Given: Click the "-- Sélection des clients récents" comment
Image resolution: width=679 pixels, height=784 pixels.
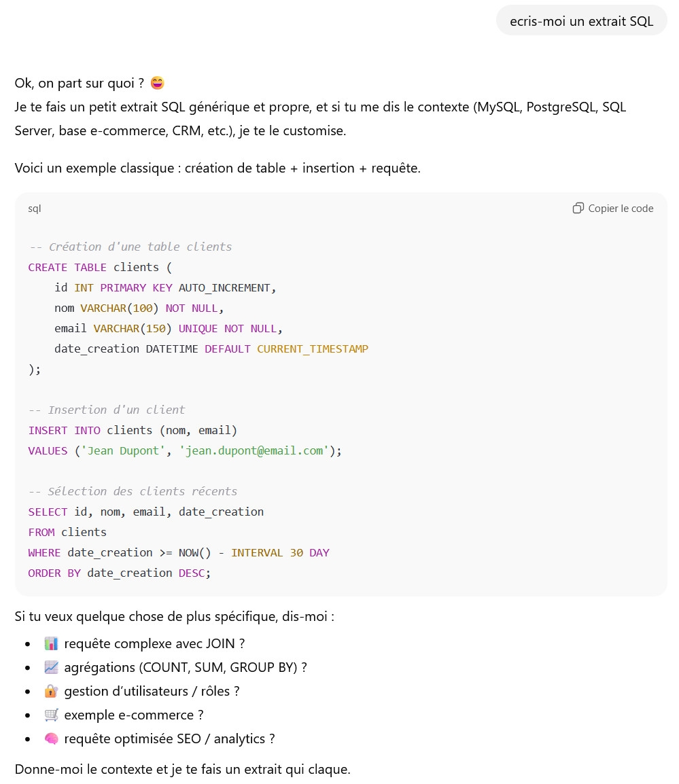Looking at the screenshot, I should tap(133, 491).
